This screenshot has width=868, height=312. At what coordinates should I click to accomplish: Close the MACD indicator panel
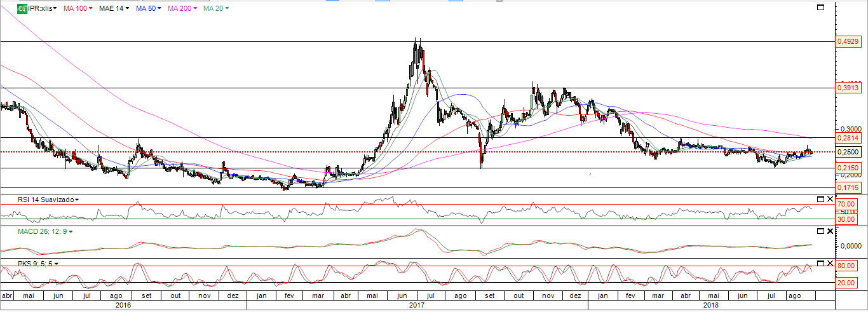pos(829,231)
